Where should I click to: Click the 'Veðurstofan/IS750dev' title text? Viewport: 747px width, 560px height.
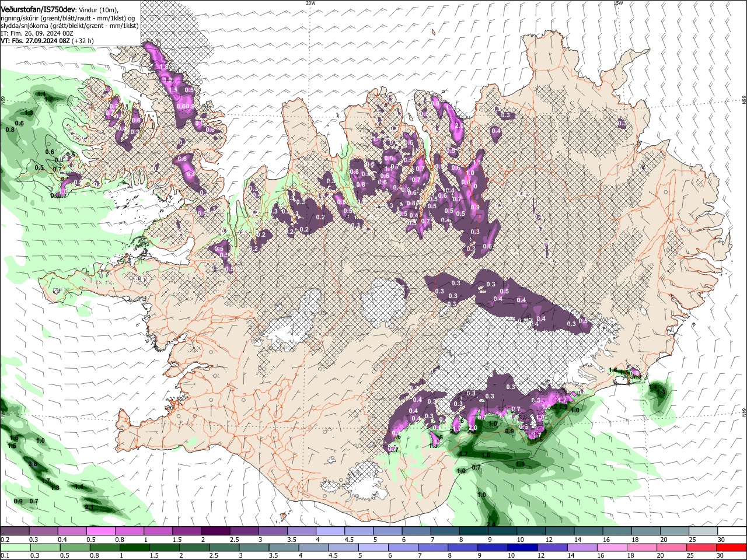pyautogui.click(x=38, y=10)
